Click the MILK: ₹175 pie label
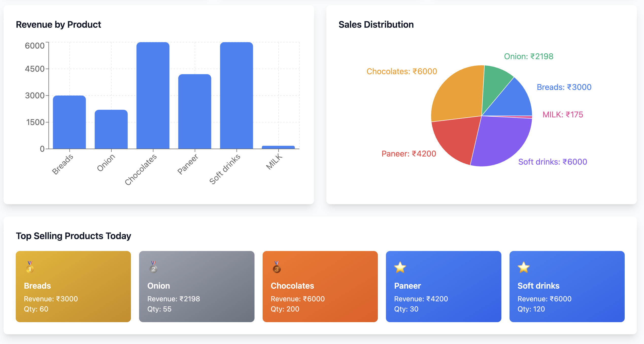The height and width of the screenshot is (344, 644). tap(563, 115)
